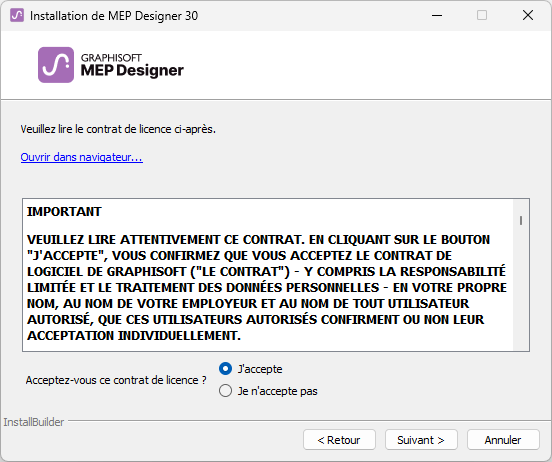The image size is (552, 462).
Task: Minimize the installer window
Action: tap(437, 15)
